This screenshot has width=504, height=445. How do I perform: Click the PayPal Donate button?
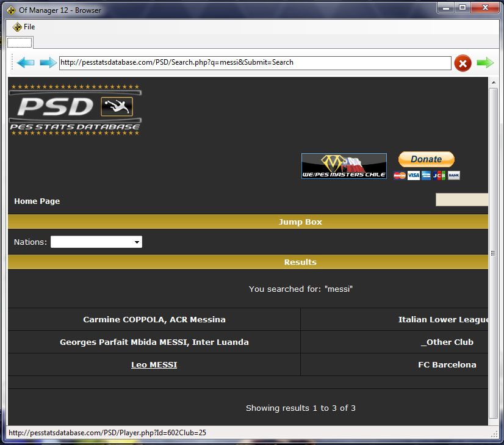(x=426, y=159)
